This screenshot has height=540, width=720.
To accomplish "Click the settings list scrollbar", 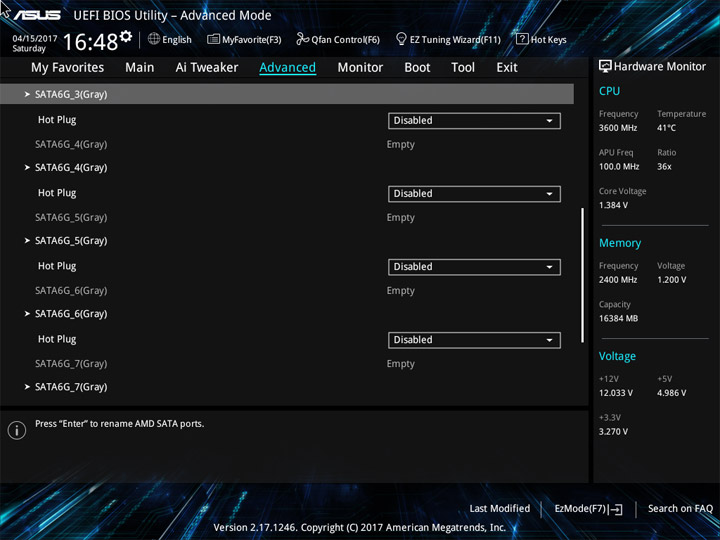I will click(x=583, y=275).
